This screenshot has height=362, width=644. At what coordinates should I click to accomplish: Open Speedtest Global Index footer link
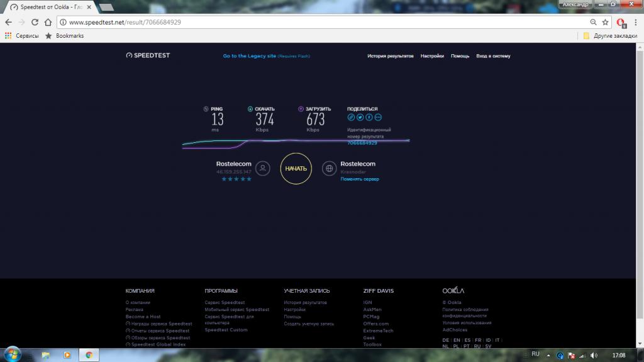tap(156, 344)
